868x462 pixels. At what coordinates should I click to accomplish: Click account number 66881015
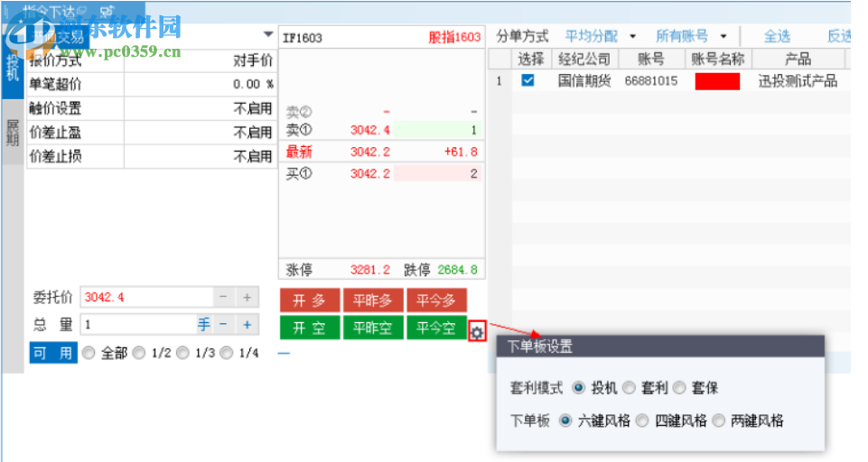coord(651,81)
